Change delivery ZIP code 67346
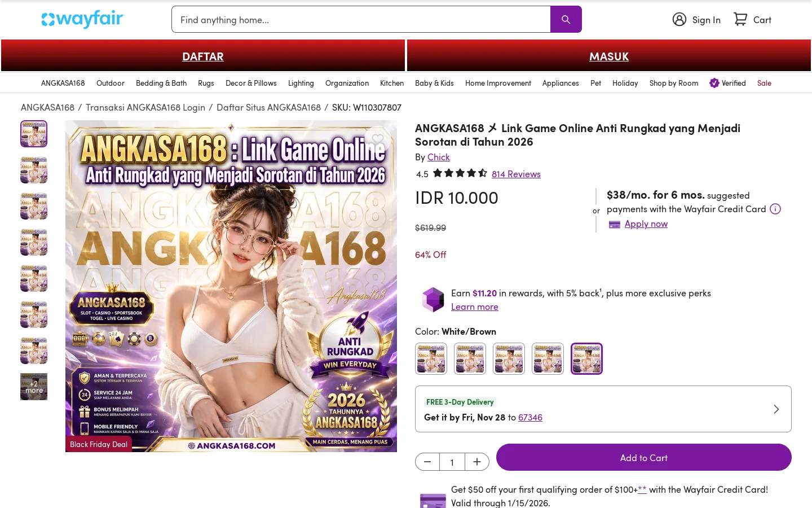812x508 pixels. pos(530,417)
